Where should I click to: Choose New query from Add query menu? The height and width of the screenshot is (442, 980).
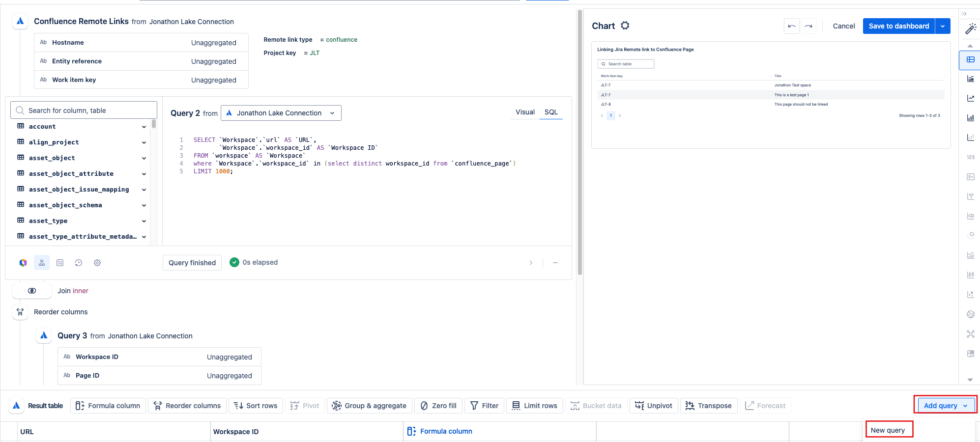[x=888, y=430]
